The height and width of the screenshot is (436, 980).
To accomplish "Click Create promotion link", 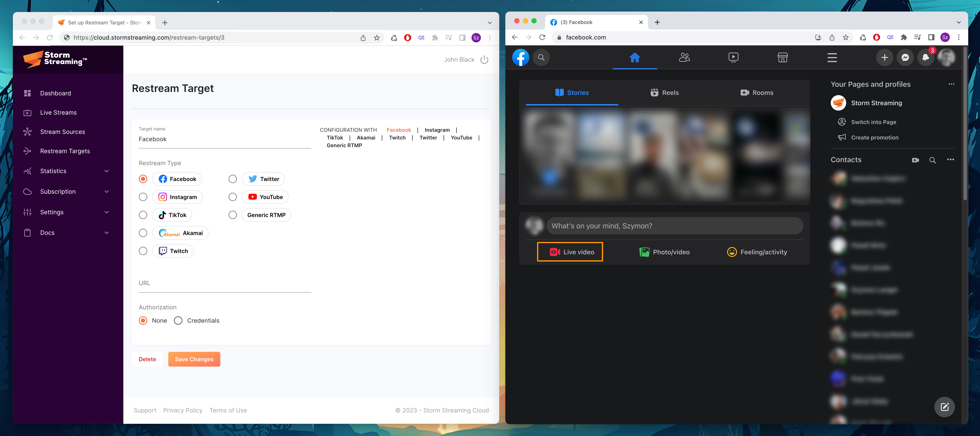I will (x=875, y=138).
